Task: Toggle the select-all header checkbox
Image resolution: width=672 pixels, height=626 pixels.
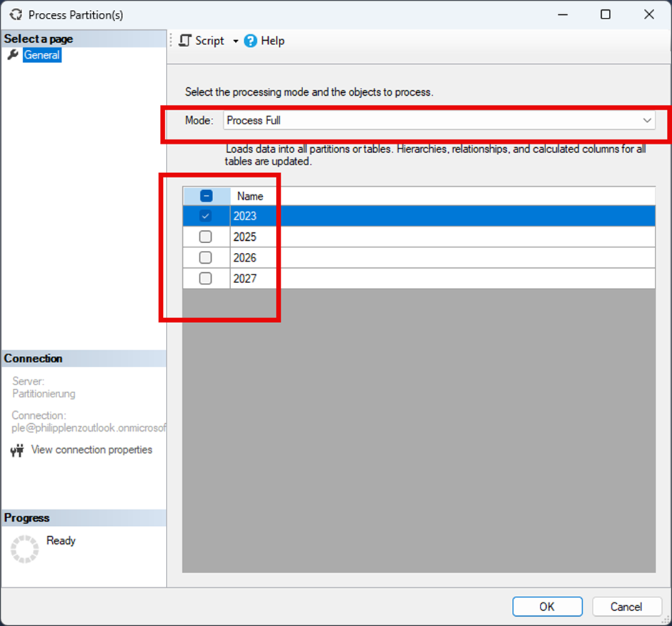Action: coord(206,197)
